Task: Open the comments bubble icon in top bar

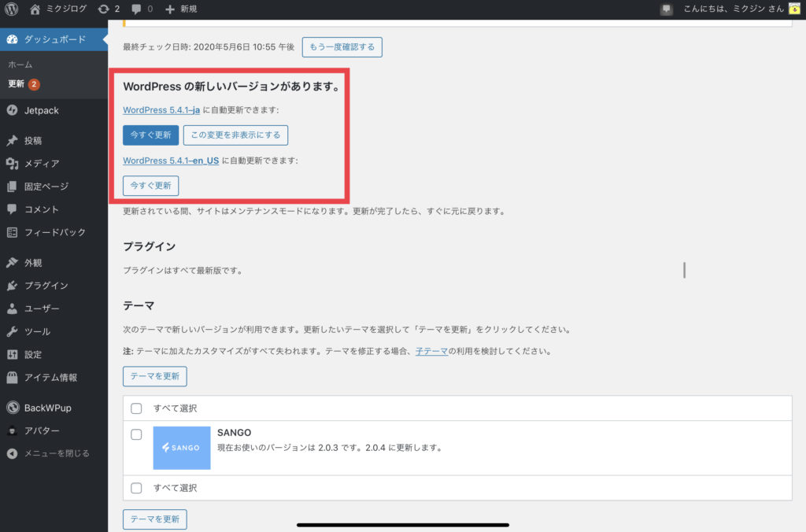Action: click(136, 9)
